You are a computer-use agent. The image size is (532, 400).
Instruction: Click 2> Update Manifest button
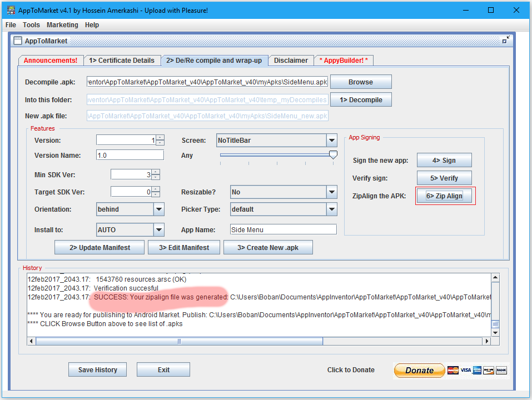coord(100,247)
